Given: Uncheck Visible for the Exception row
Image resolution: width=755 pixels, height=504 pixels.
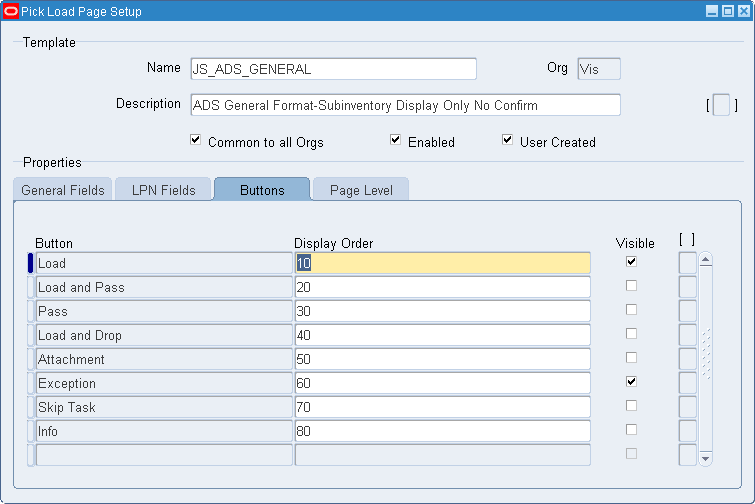Looking at the screenshot, I should (x=631, y=382).
